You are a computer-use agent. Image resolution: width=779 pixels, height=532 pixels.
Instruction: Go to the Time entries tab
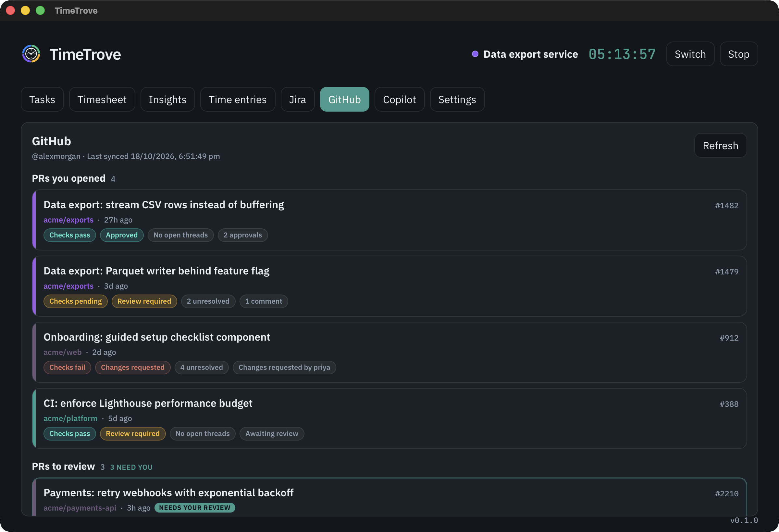pos(238,100)
